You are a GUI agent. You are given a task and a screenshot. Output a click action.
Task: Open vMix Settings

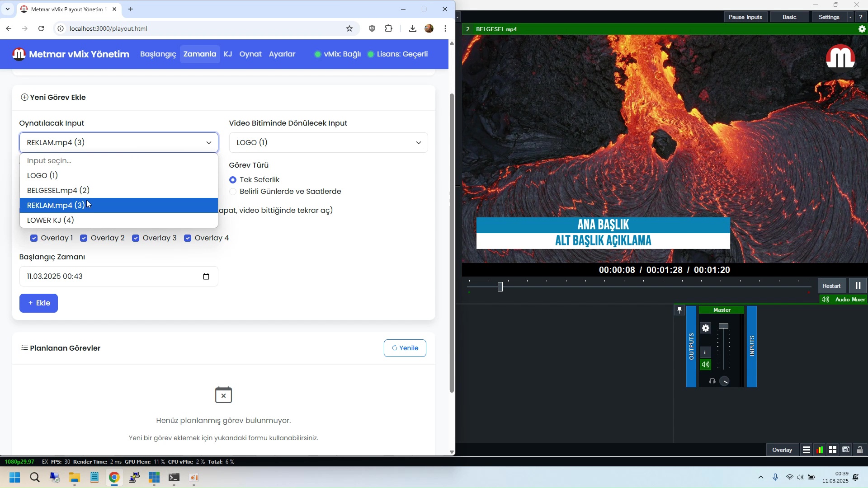click(x=829, y=17)
